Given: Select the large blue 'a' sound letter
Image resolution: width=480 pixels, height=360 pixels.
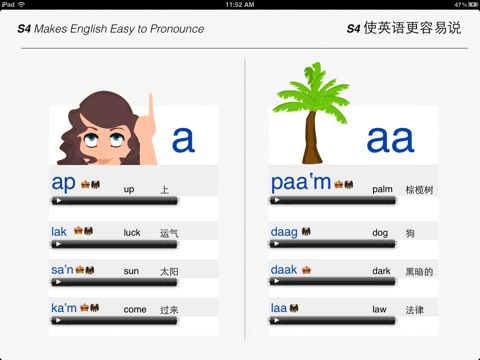Looking at the screenshot, I should click(183, 139).
